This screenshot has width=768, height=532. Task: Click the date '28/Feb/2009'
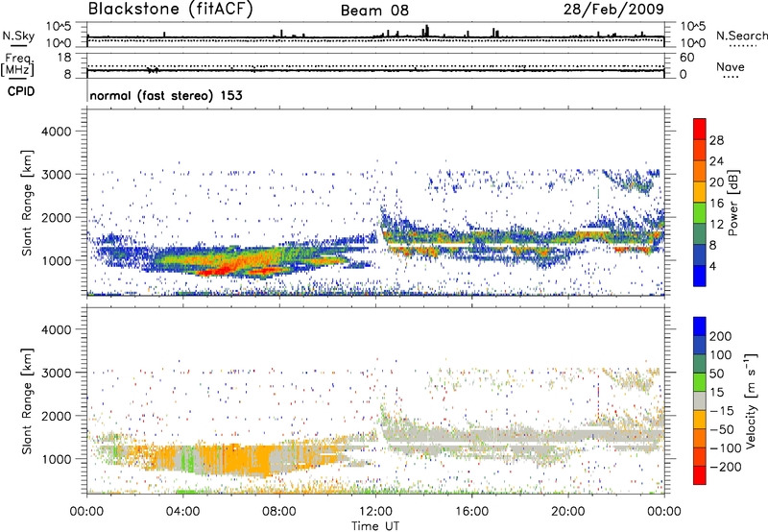613,9
